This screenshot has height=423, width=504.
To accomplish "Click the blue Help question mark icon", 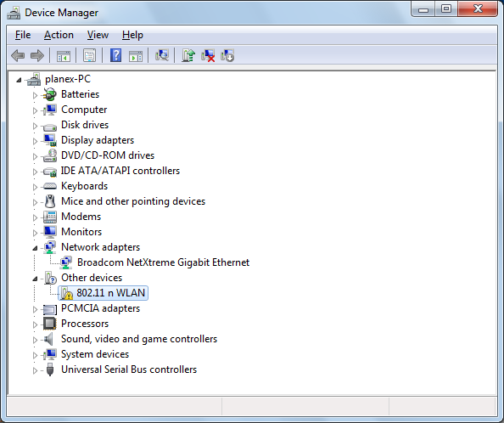I will [115, 56].
